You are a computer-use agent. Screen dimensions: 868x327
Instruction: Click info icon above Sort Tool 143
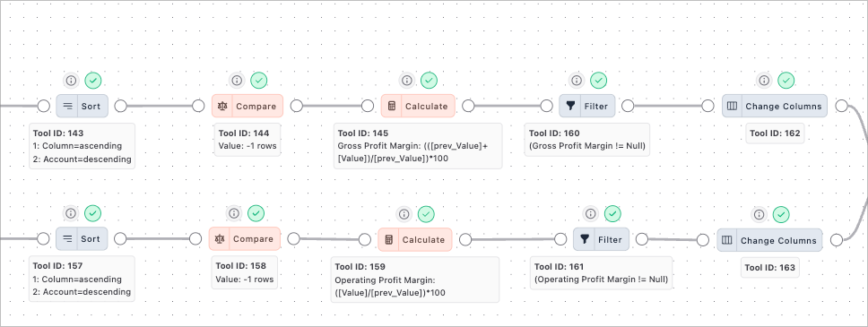pos(71,81)
